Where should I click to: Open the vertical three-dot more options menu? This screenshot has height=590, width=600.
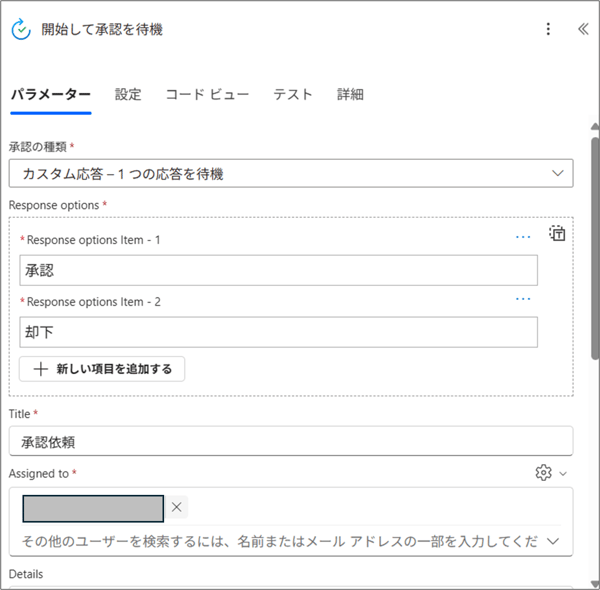[547, 29]
